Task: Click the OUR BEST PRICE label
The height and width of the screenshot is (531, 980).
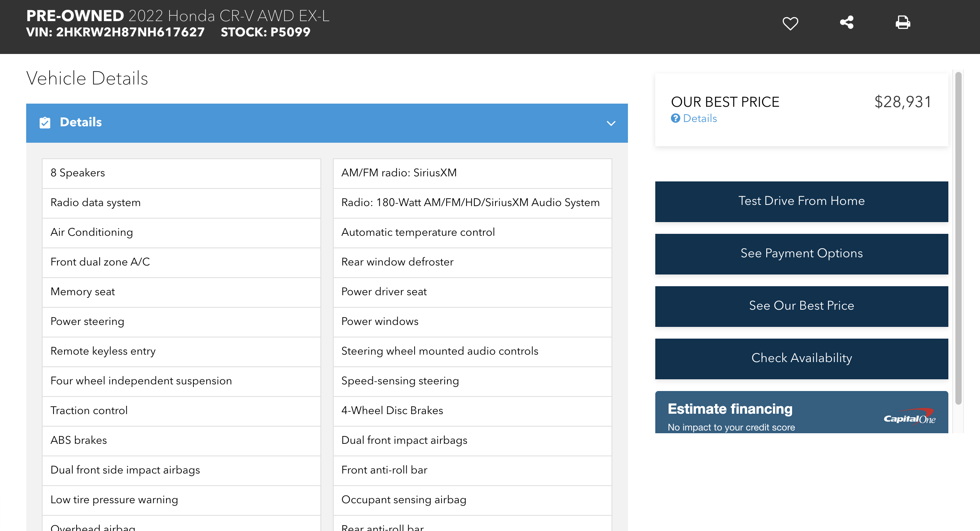Action: coord(725,102)
